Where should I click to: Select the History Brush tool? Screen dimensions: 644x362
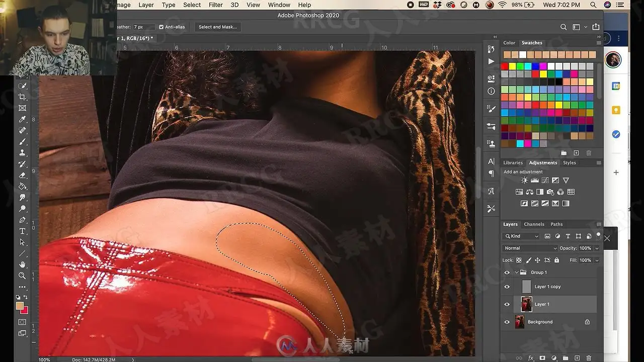22,164
